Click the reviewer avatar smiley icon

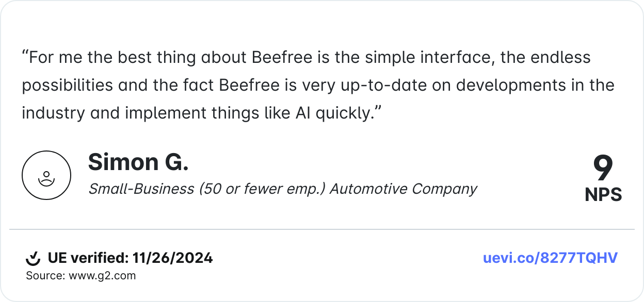pos(46,175)
